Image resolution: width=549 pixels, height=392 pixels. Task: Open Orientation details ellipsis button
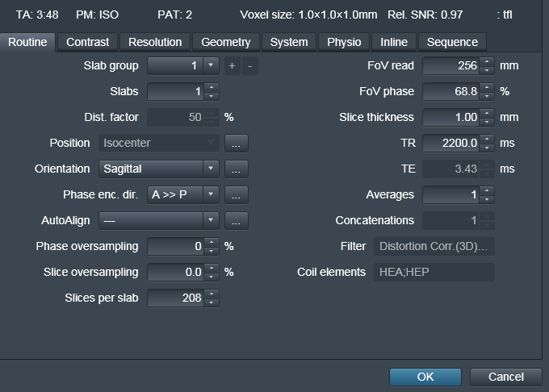click(237, 169)
